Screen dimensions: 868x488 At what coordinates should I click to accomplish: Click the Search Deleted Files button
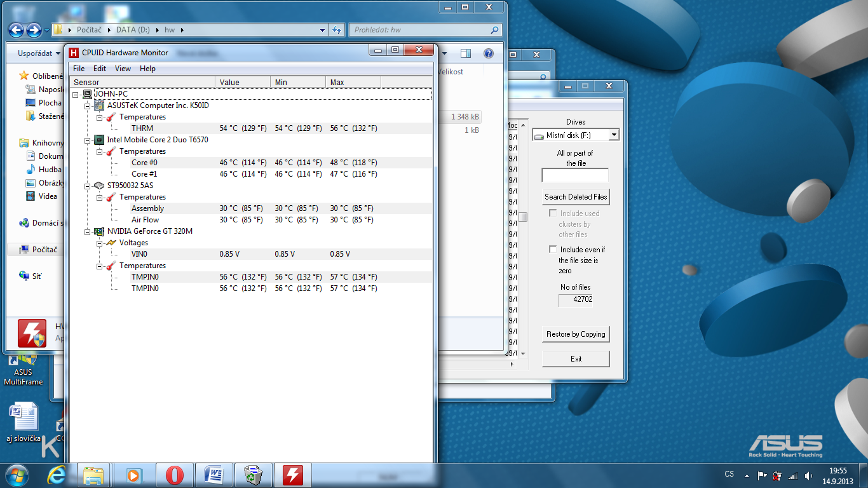click(x=576, y=197)
